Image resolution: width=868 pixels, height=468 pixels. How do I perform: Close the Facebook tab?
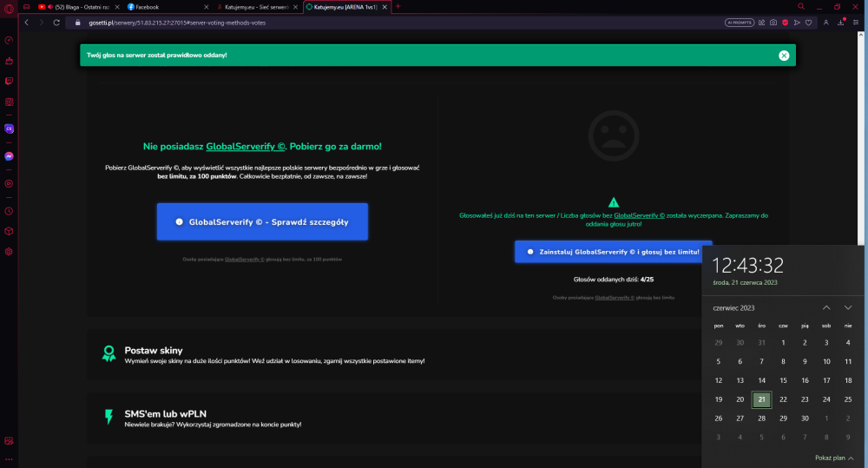click(x=207, y=7)
